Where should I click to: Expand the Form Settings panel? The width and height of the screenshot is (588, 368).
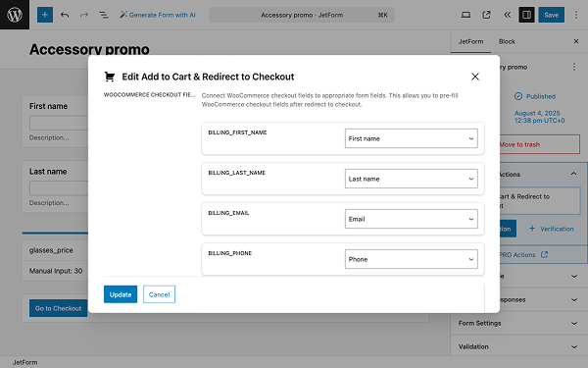(519, 323)
